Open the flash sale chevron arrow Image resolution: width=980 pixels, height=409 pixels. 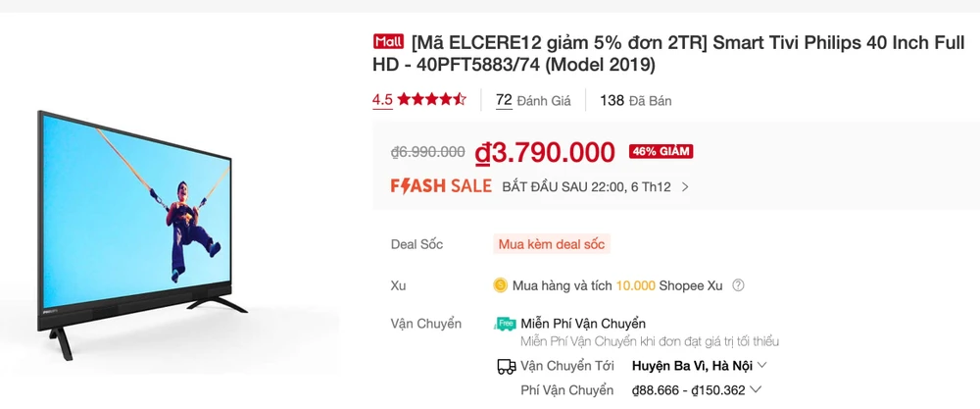click(685, 186)
